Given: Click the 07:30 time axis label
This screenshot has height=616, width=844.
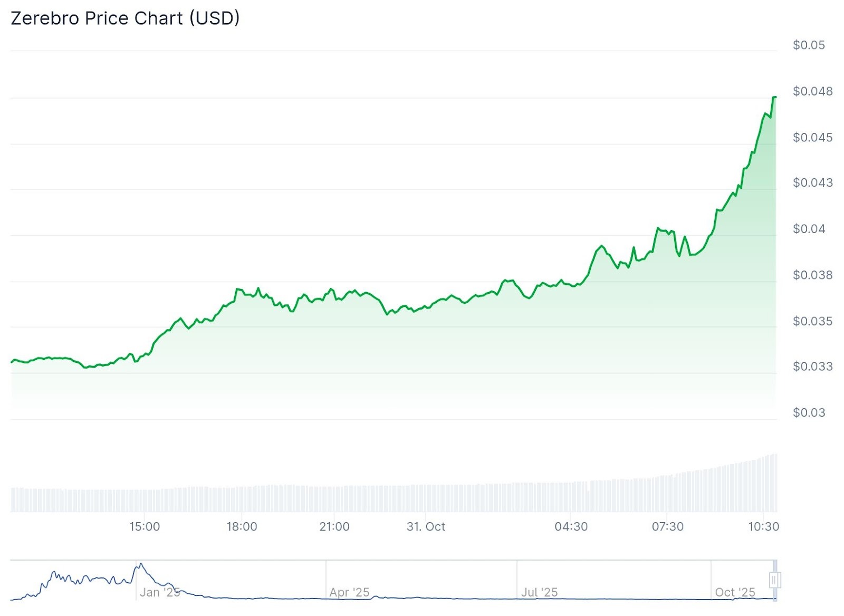Looking at the screenshot, I should (x=667, y=526).
